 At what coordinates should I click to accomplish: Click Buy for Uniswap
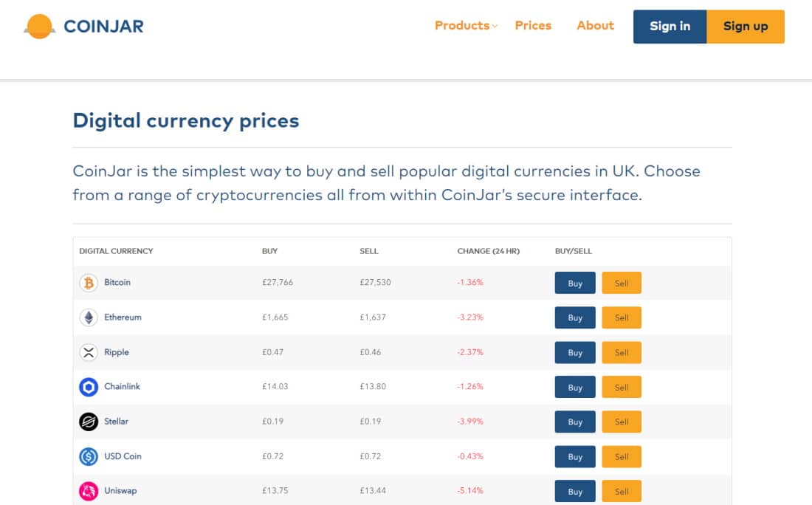click(574, 491)
